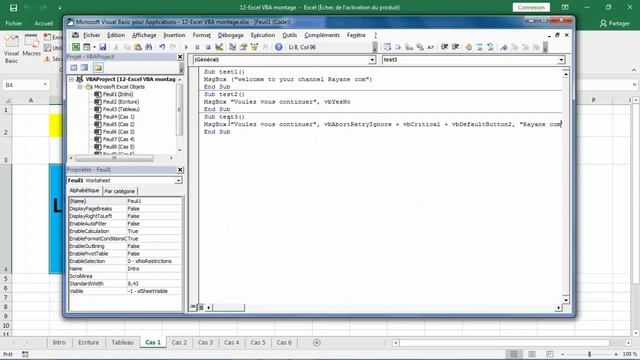This screenshot has width=640, height=360.
Task: Open Find with the binoculars icon
Action: [x=149, y=47]
